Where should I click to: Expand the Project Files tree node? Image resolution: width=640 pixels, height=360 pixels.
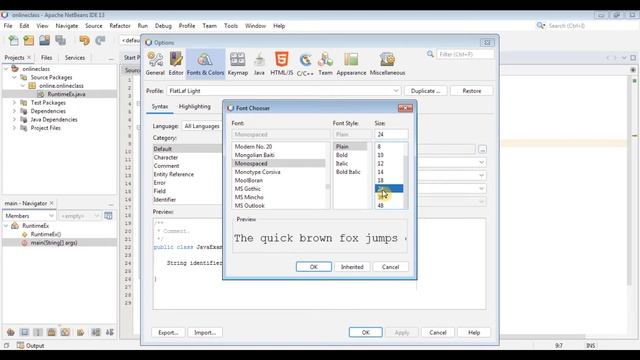pyautogui.click(x=14, y=128)
